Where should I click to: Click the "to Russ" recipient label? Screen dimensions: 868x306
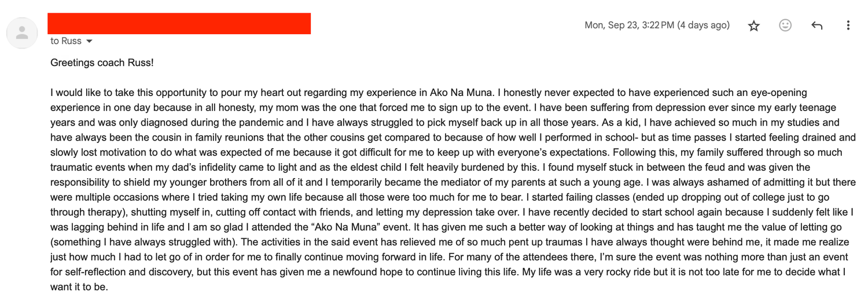(66, 41)
